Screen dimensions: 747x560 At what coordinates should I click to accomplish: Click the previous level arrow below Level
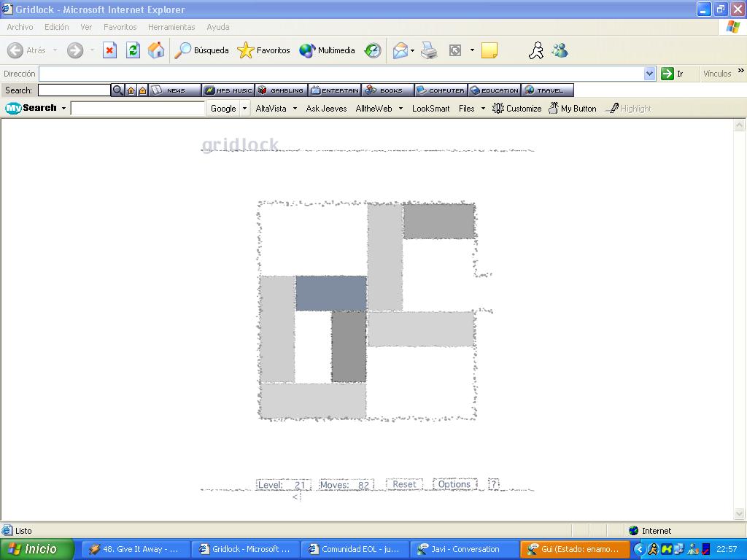(295, 497)
